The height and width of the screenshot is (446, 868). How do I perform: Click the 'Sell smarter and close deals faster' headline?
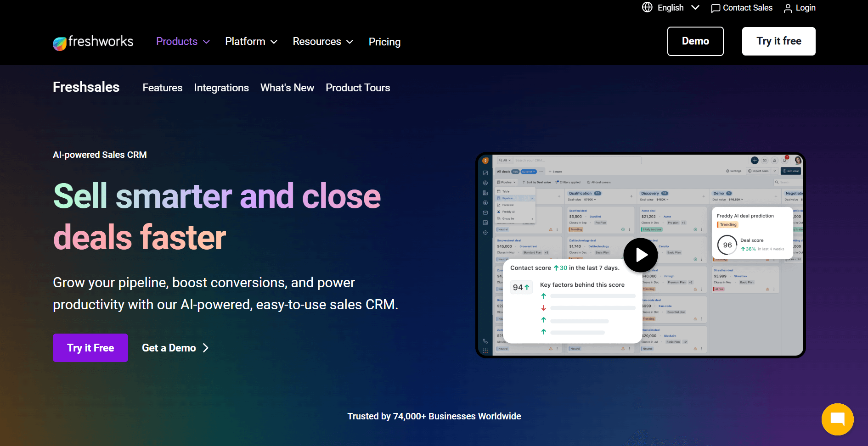tap(217, 216)
